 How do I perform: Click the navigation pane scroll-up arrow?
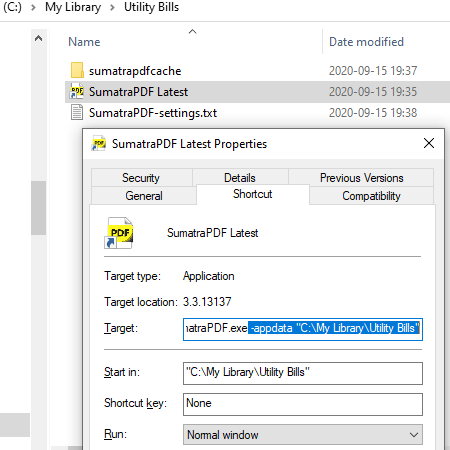tap(39, 38)
